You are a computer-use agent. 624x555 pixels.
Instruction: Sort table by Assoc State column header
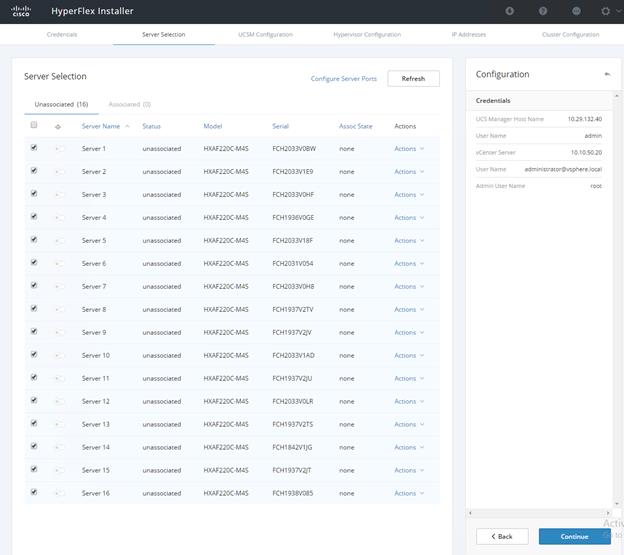(x=356, y=126)
